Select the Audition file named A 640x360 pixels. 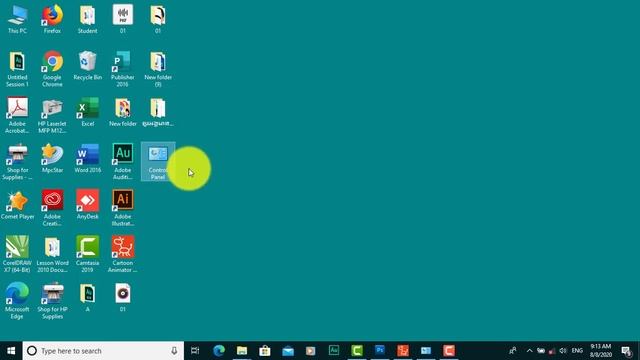(87, 298)
